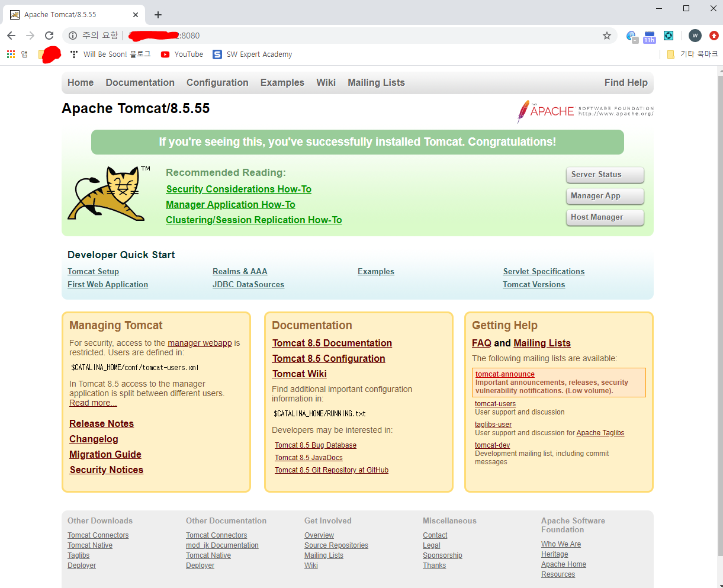Viewport: 723px width, 588px height.
Task: Open Configuration in the navigation bar
Action: tap(217, 83)
